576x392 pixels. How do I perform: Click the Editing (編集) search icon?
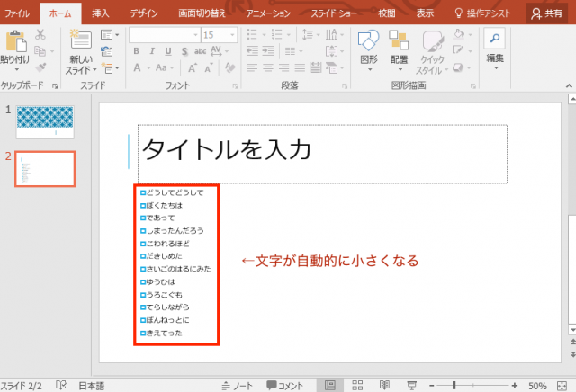tap(494, 40)
